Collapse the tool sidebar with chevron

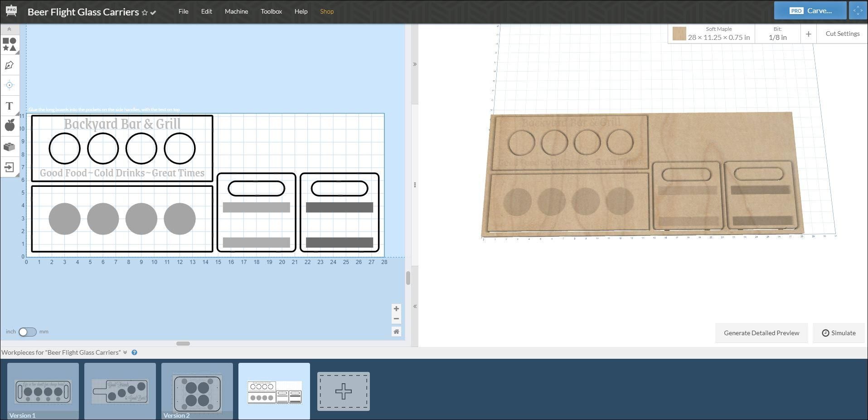click(x=9, y=29)
